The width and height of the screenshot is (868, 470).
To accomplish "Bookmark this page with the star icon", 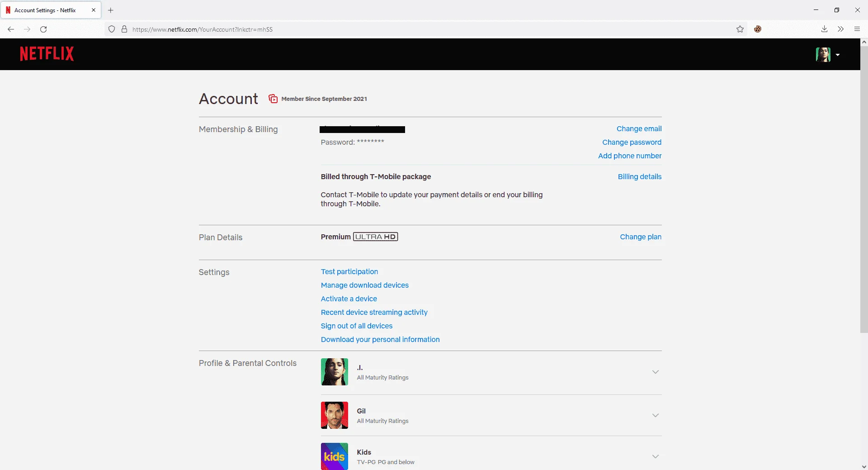I will pyautogui.click(x=740, y=29).
